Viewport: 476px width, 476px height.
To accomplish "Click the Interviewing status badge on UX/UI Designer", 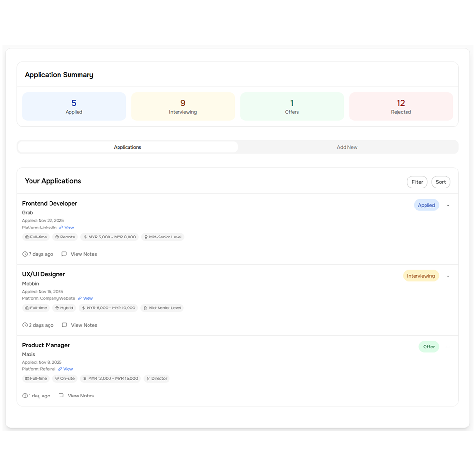I will pos(421,276).
